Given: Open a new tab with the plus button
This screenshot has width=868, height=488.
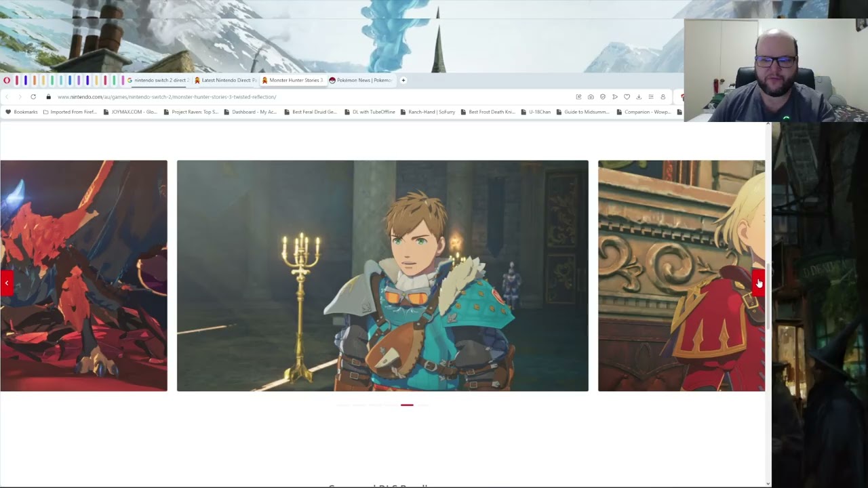Looking at the screenshot, I should [403, 80].
